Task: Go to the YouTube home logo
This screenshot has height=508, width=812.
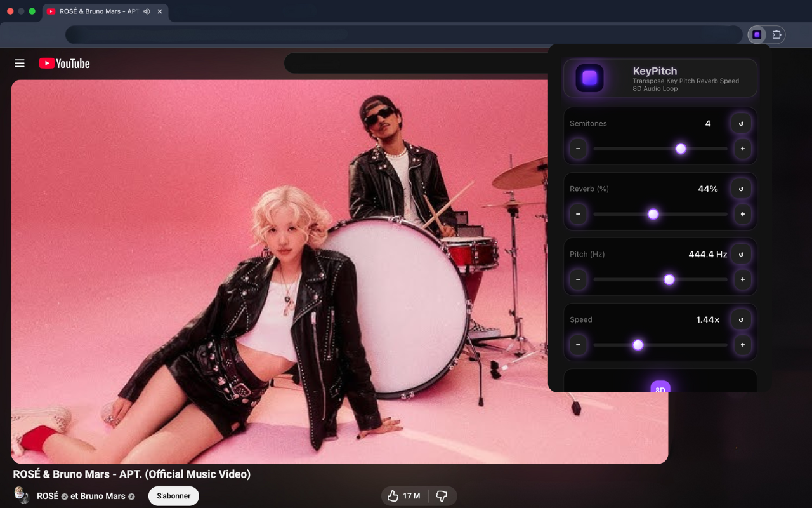Action: (64, 63)
